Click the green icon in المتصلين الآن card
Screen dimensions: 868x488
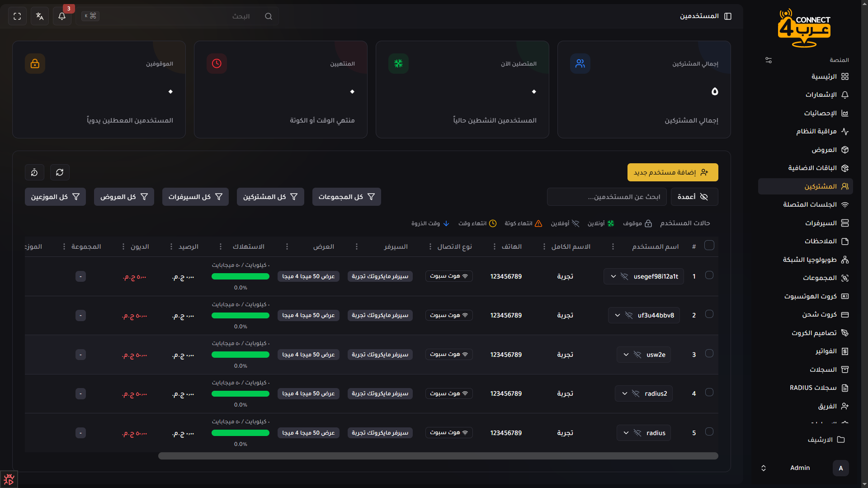398,64
